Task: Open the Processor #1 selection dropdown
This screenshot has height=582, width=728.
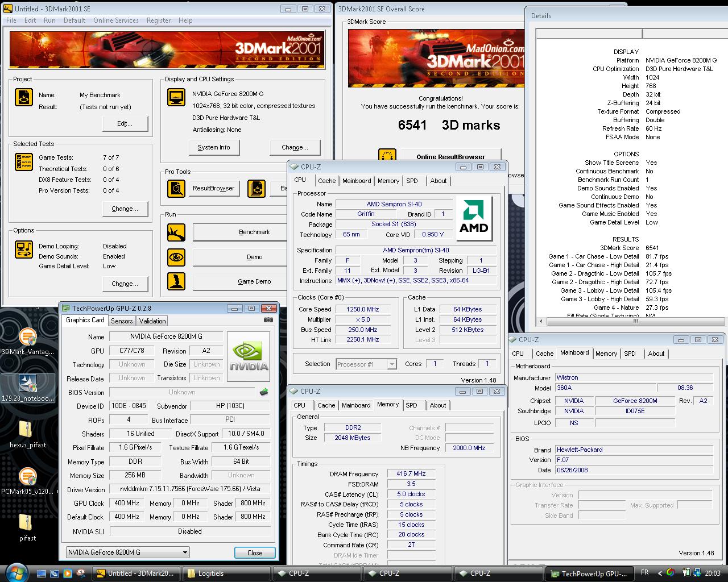Action: click(367, 364)
